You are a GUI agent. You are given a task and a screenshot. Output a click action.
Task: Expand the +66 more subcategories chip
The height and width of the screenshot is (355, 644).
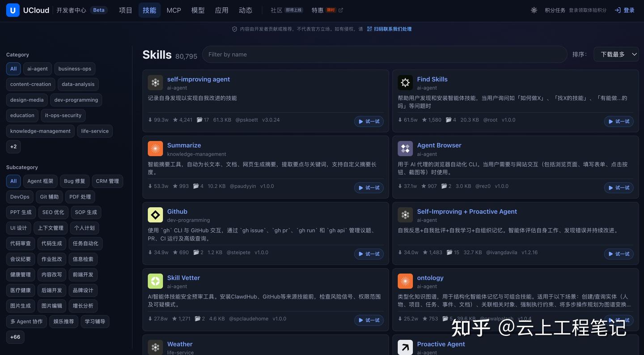coord(15,337)
